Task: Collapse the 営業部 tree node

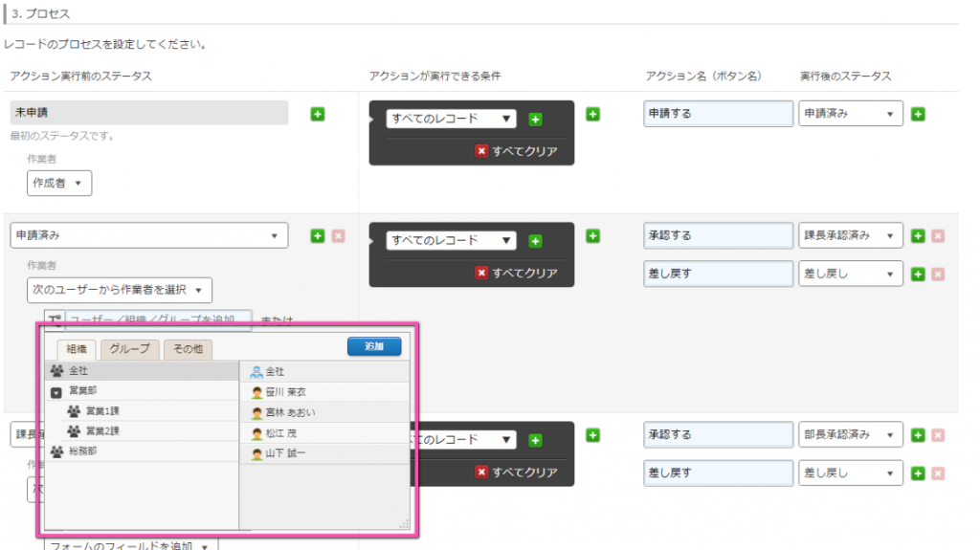Action: click(x=56, y=392)
